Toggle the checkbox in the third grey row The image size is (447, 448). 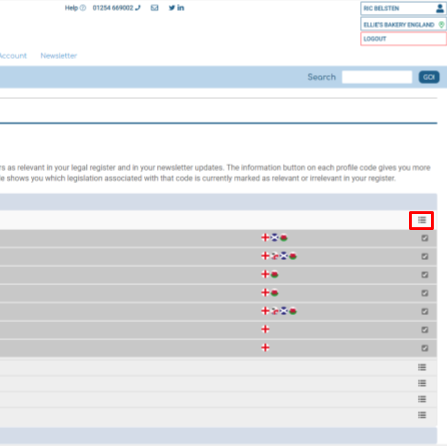pos(425,275)
